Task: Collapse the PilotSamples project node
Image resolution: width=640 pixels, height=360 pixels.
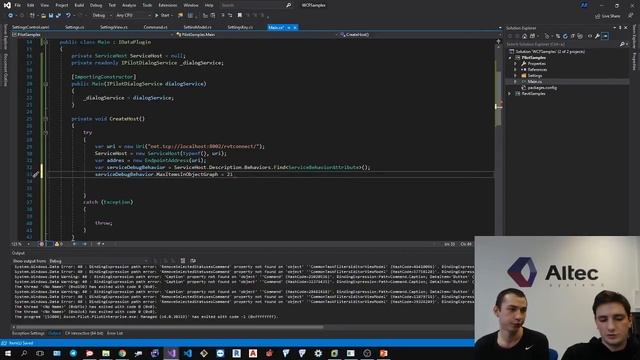Action: coord(510,58)
